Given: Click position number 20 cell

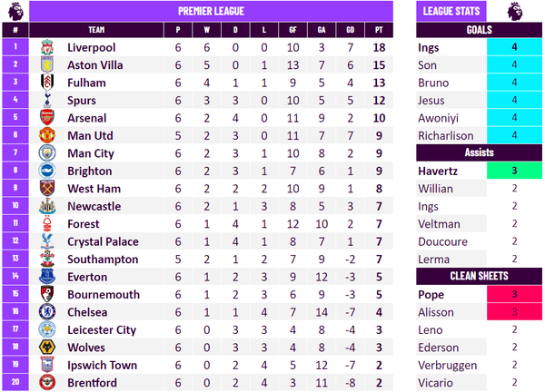Looking at the screenshot, I should 15,382.
